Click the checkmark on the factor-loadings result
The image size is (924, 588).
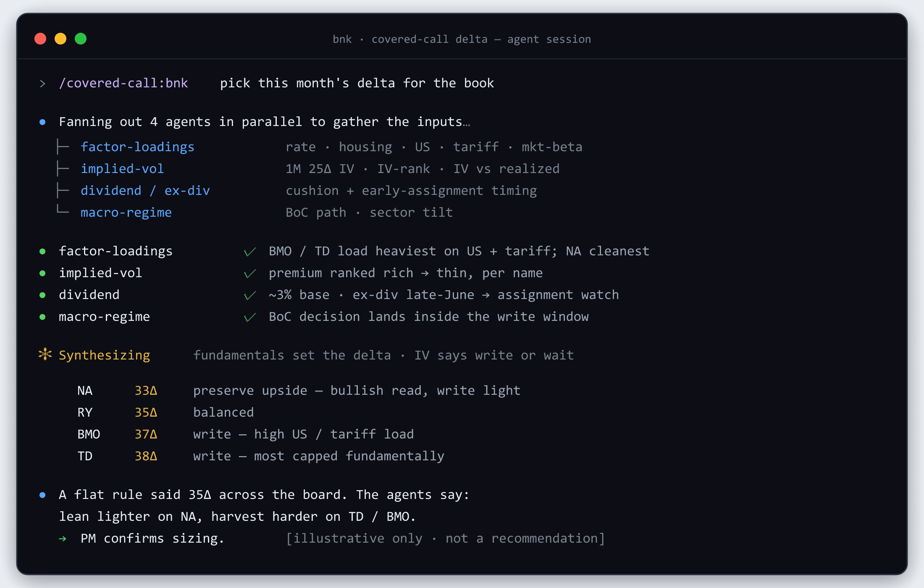pyautogui.click(x=250, y=252)
